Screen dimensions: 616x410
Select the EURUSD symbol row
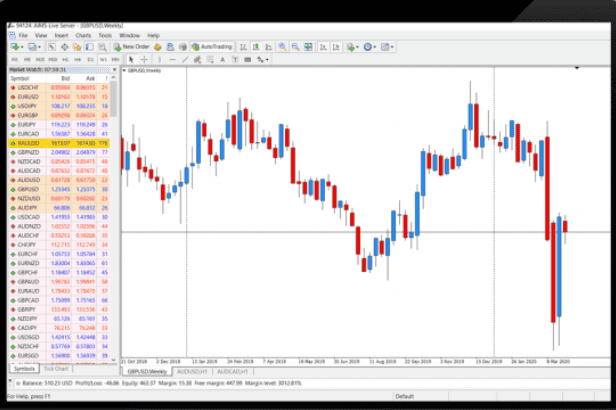pyautogui.click(x=59, y=97)
